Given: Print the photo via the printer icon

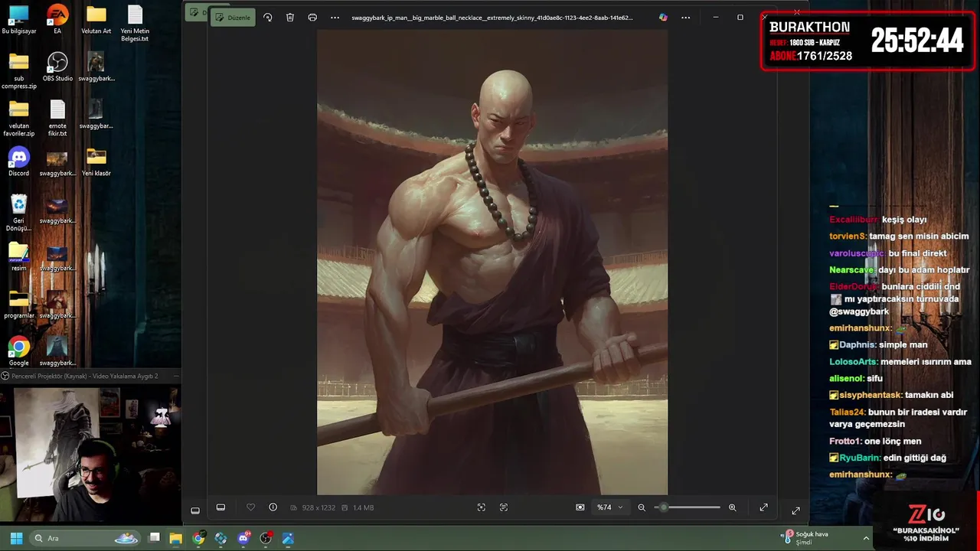Looking at the screenshot, I should pyautogui.click(x=312, y=18).
